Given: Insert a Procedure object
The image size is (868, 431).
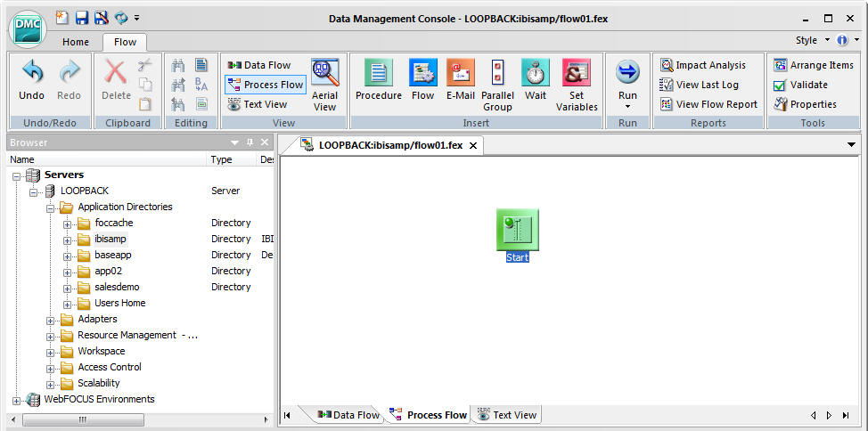Looking at the screenshot, I should coord(379,79).
